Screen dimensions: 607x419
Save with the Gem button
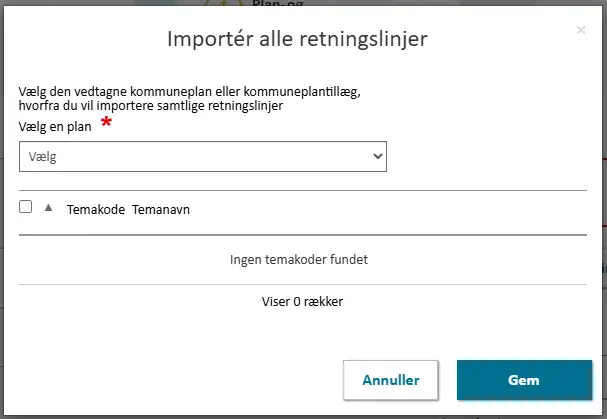(x=523, y=380)
